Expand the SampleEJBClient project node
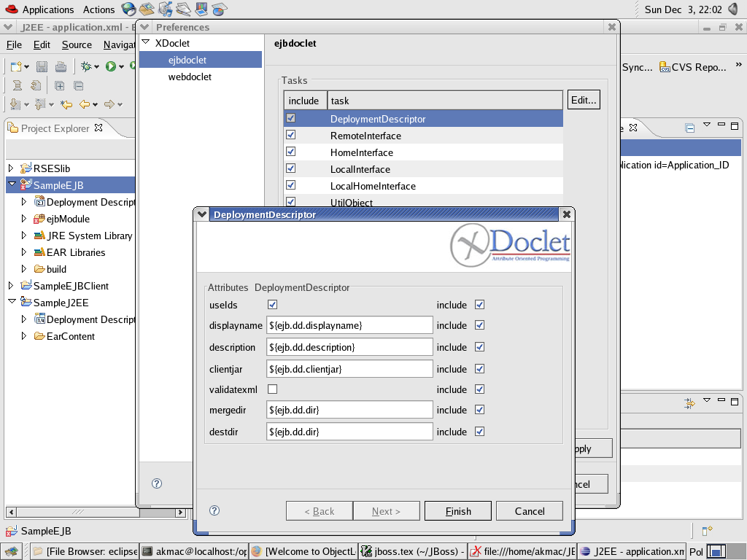 (11, 286)
